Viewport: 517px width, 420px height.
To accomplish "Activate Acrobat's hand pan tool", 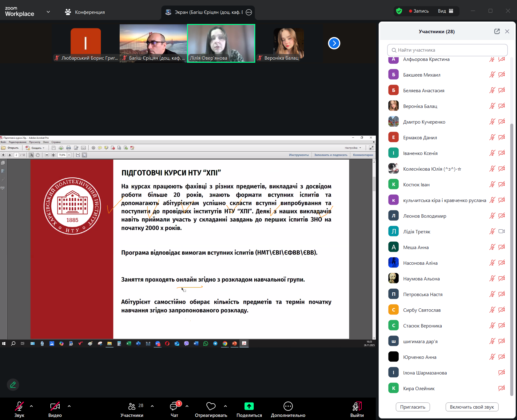I will coord(38,155).
